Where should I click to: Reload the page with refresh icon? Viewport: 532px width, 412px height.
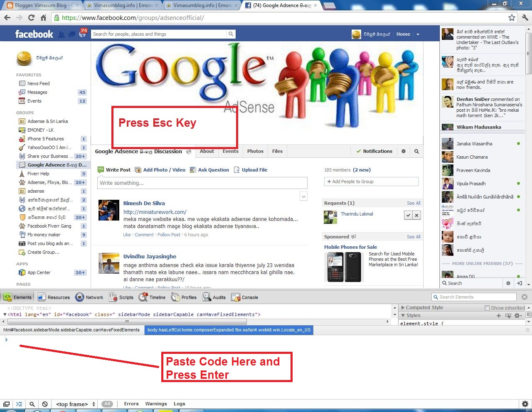point(31,17)
